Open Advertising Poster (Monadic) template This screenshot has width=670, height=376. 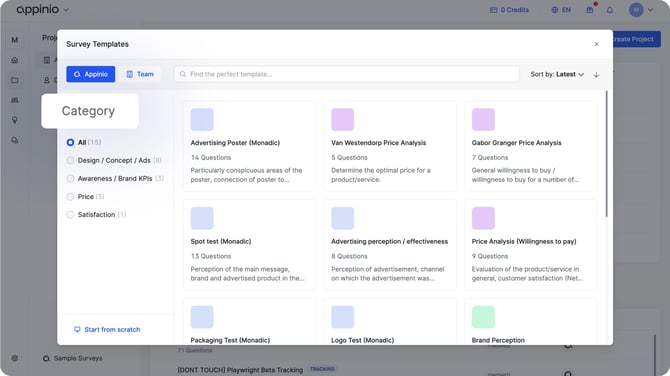tap(250, 146)
